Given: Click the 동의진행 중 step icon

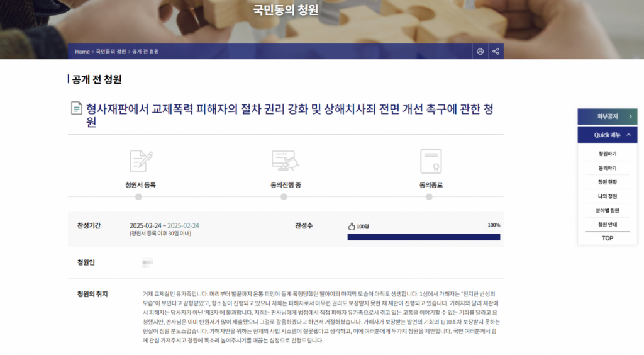Looking at the screenshot, I should point(285,161).
